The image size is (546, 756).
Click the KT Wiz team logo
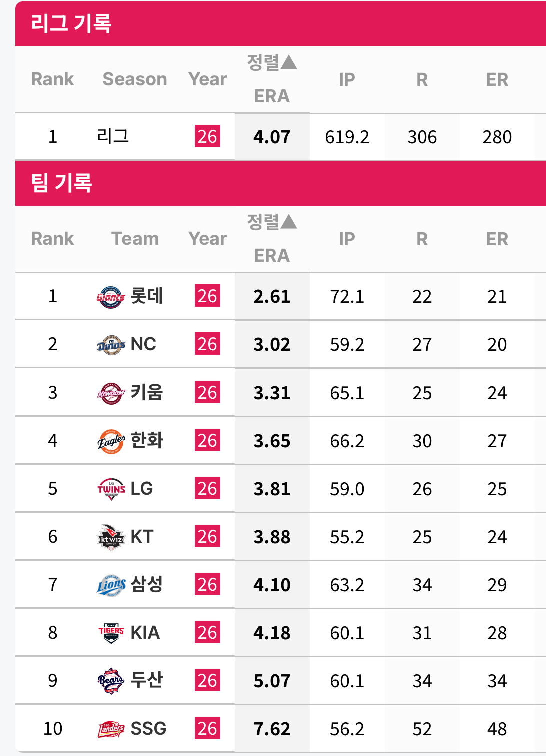(110, 538)
